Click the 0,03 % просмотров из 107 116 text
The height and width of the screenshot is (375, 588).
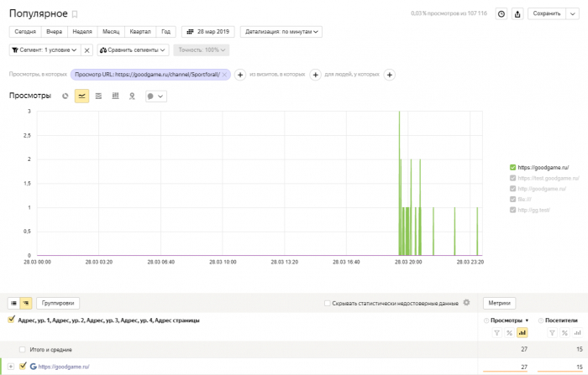click(449, 13)
